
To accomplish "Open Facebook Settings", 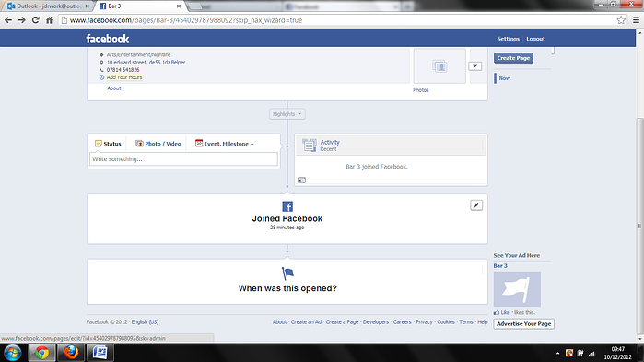I will click(508, 39).
